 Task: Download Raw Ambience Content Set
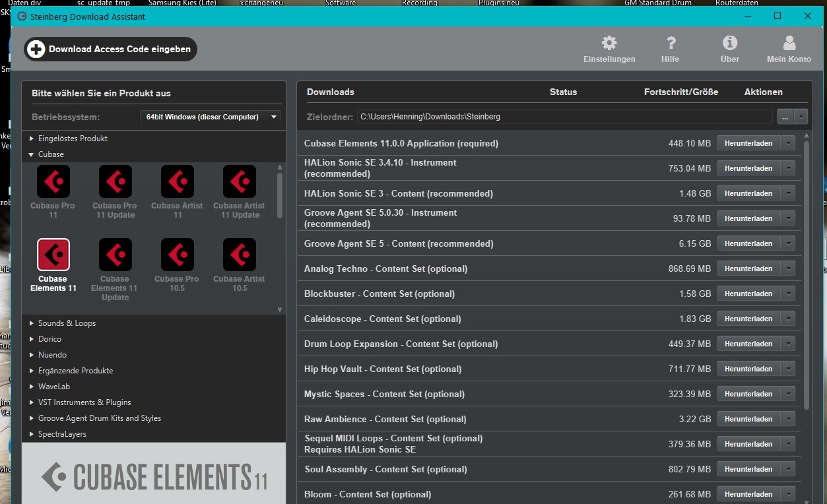(748, 419)
